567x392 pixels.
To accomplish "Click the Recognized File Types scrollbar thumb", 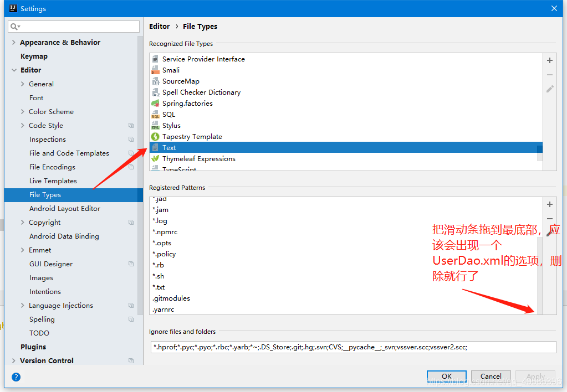I will pos(539,153).
